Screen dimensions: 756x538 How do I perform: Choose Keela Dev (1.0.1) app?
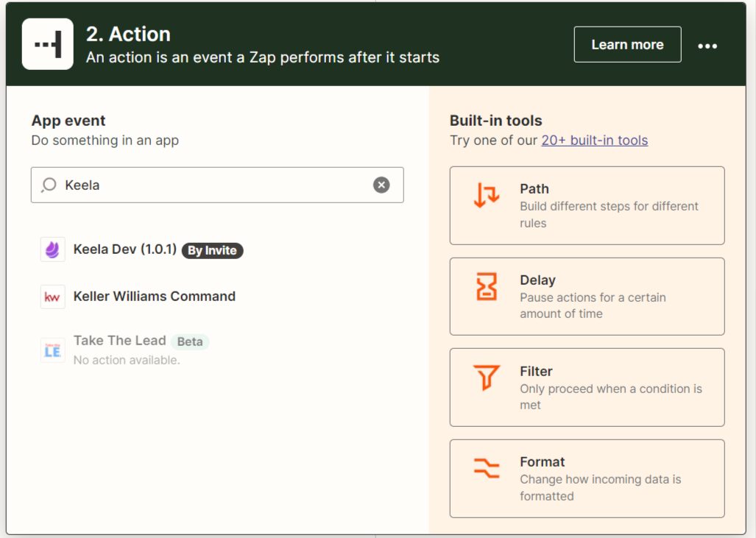[x=125, y=249]
